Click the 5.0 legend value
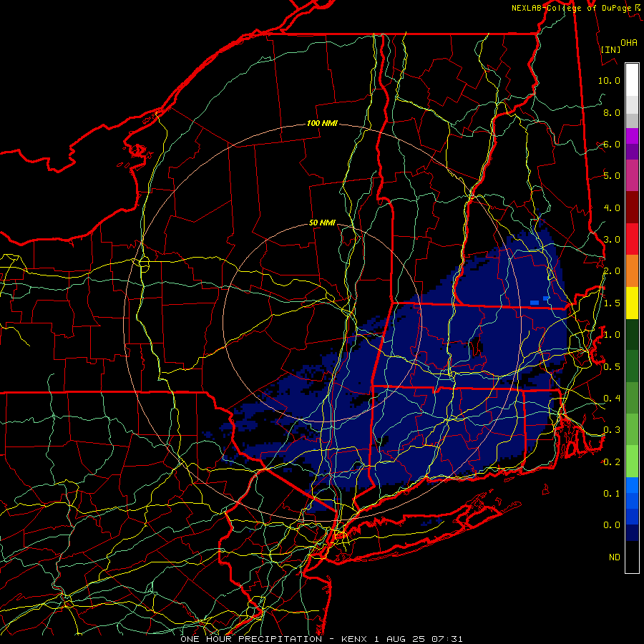The image size is (644, 644). click(x=612, y=176)
